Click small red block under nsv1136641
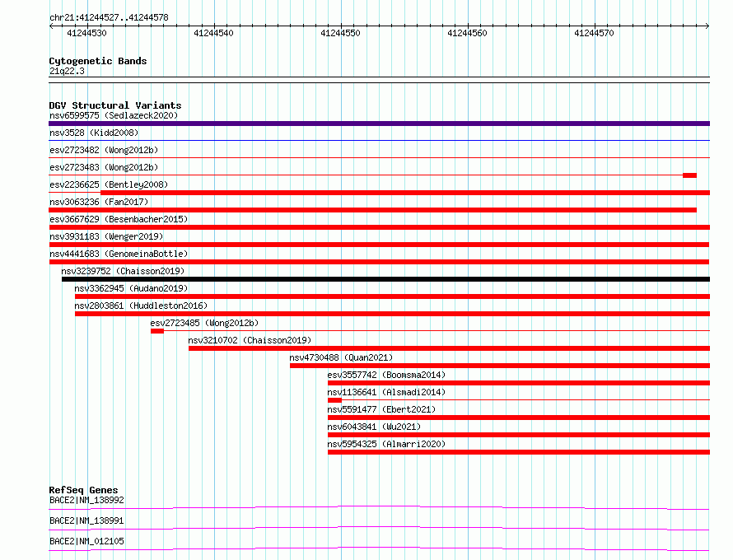733x560 pixels. (334, 400)
